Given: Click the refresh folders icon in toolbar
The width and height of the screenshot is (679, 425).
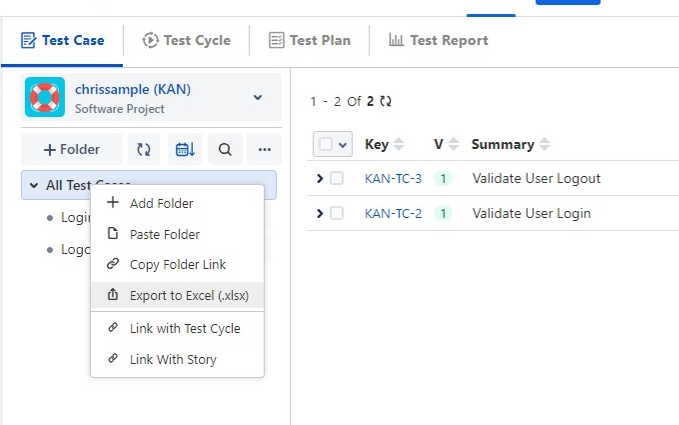Looking at the screenshot, I should pos(144,150).
